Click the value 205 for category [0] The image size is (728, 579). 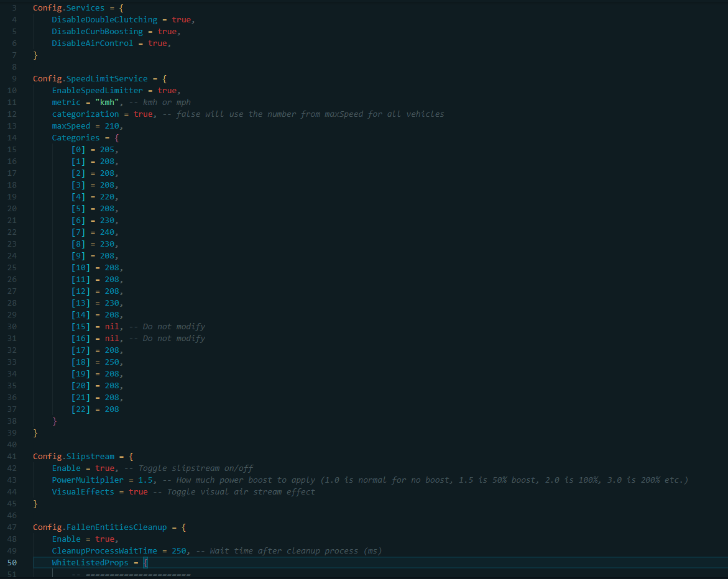pyautogui.click(x=106, y=150)
